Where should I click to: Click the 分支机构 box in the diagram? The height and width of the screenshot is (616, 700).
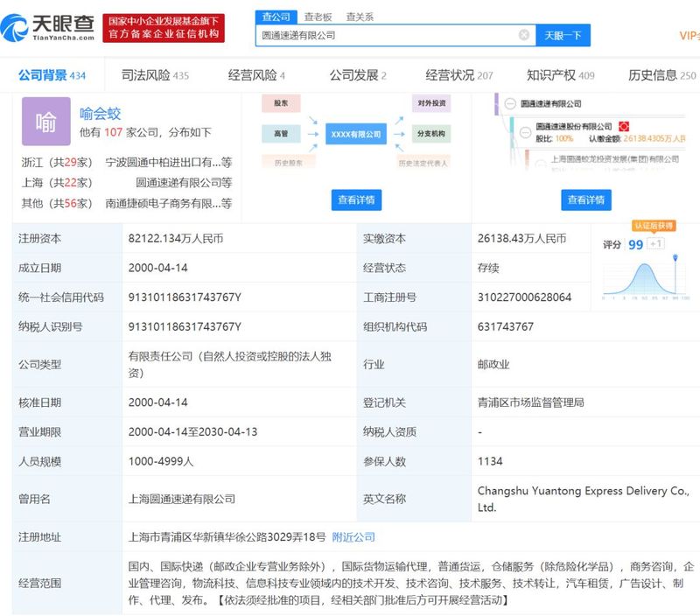(x=431, y=134)
